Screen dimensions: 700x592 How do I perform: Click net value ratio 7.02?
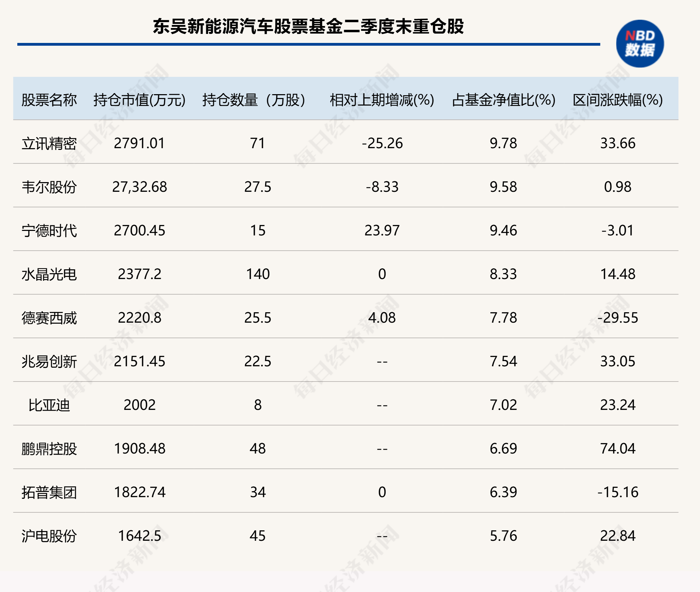click(503, 405)
